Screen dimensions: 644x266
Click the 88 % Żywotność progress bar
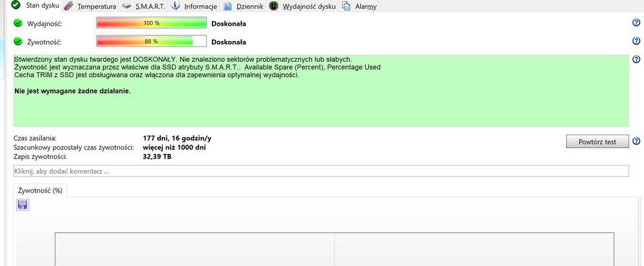[151, 41]
